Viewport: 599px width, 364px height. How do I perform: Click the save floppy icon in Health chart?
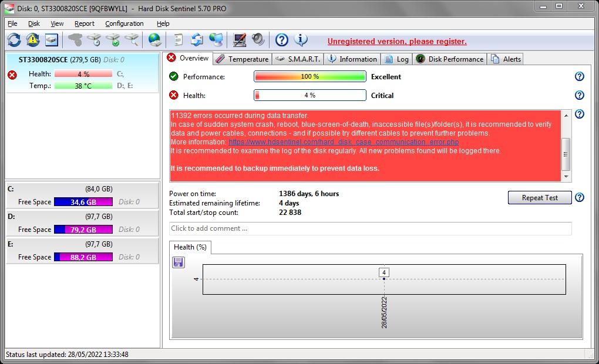tap(179, 262)
